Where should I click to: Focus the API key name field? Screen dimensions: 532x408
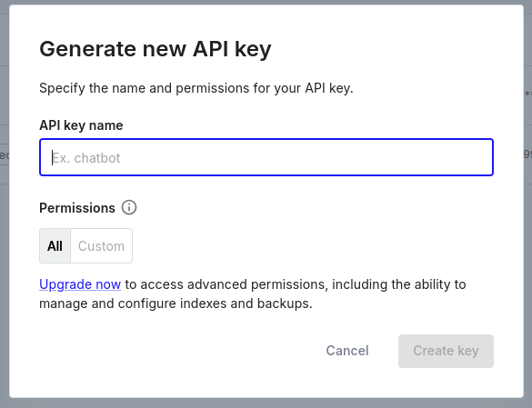pos(266,157)
